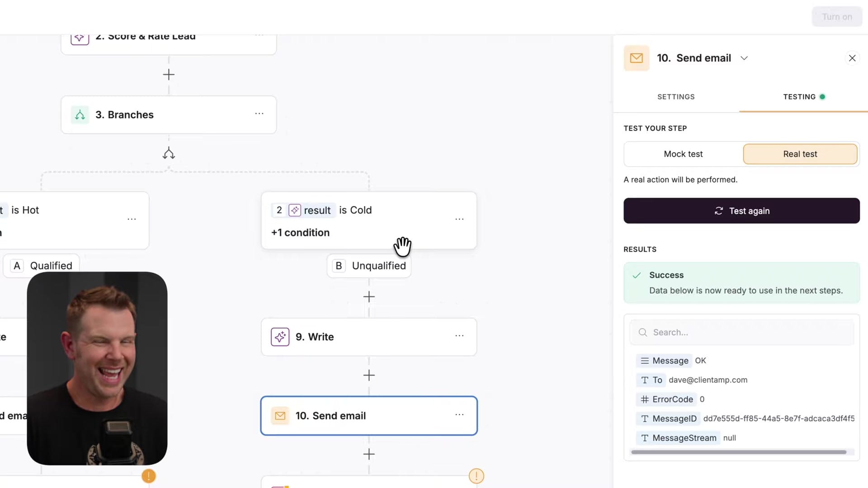Click the AI result token icon in Cold branch
Image resolution: width=868 pixels, height=488 pixels.
click(x=295, y=210)
